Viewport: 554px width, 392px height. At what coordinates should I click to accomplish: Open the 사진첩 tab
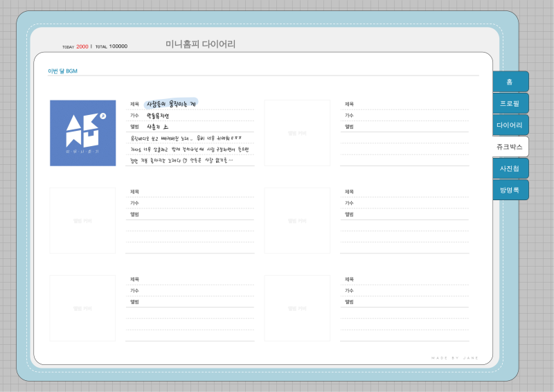tap(510, 168)
